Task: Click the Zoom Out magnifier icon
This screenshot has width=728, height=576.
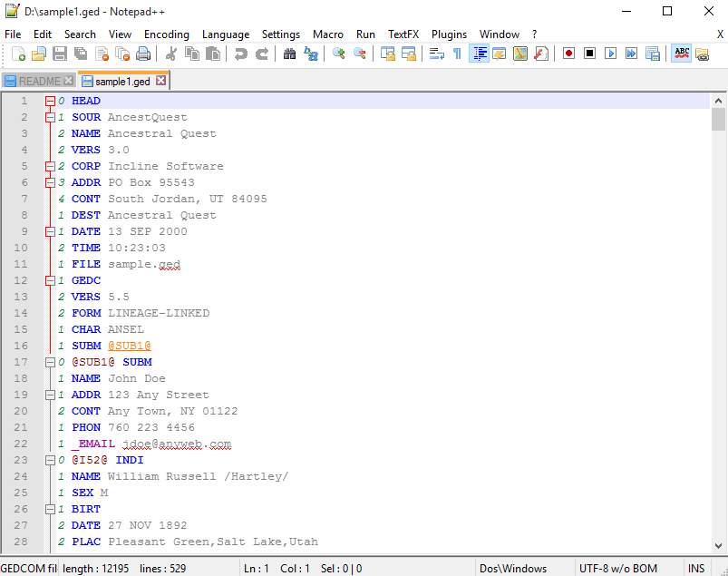Action: click(x=359, y=54)
